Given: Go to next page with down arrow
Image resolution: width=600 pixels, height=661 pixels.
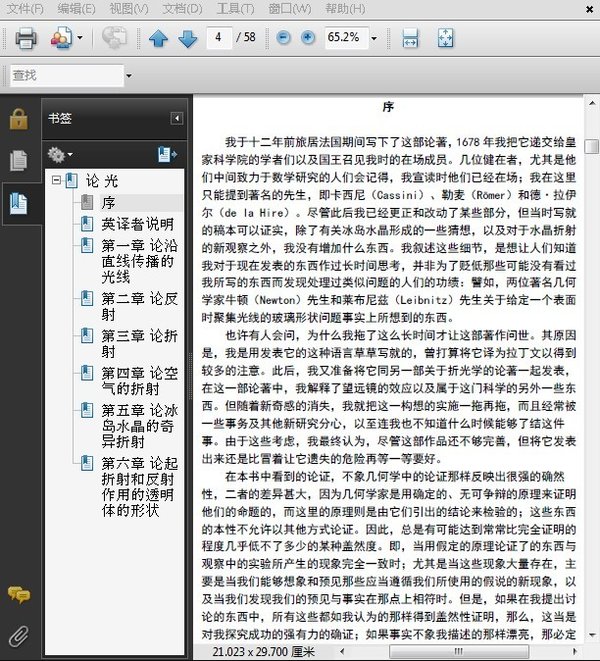Looking at the screenshot, I should (187, 38).
